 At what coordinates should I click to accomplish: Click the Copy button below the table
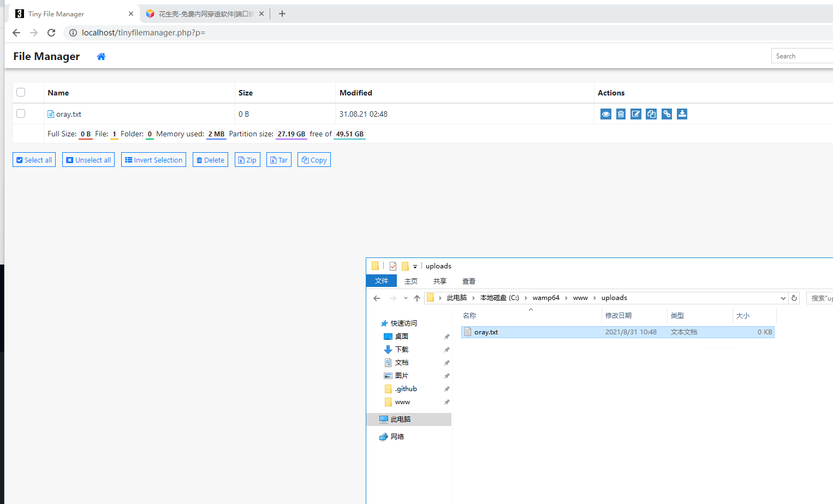[x=314, y=160]
